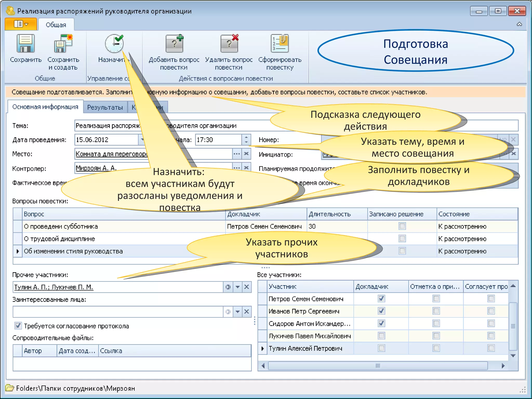Open the Заинтересованные лица dropdown arrow
The image size is (532, 399).
point(237,311)
